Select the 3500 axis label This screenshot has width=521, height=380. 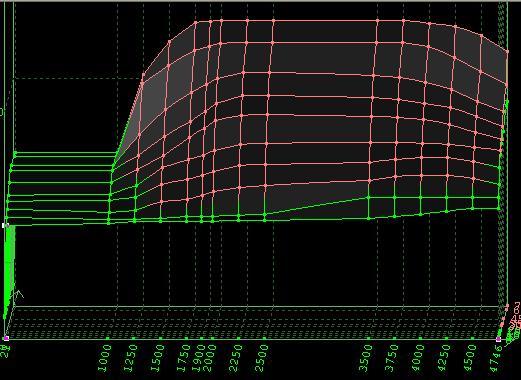[366, 358]
